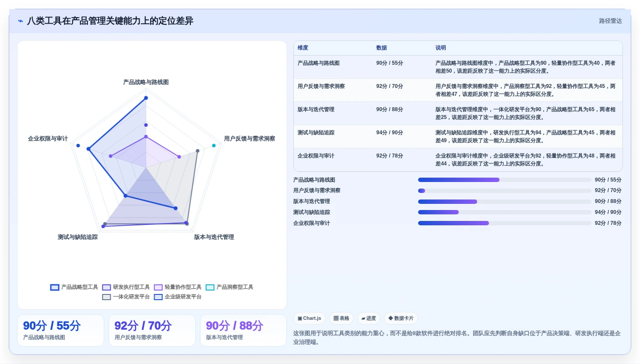Click the 路径雷达 label in header
This screenshot has width=640, height=364.
[610, 21]
